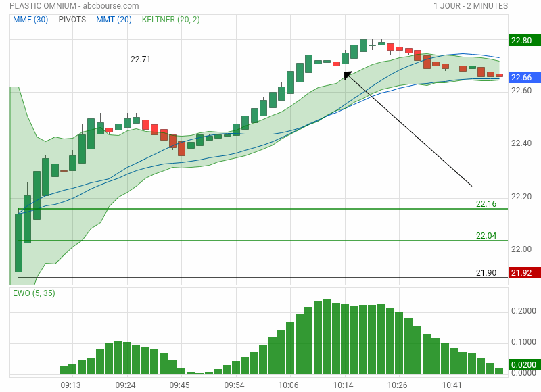Click the 22.40 price axis label
Viewport: 541px width, 392px height.
click(x=521, y=143)
